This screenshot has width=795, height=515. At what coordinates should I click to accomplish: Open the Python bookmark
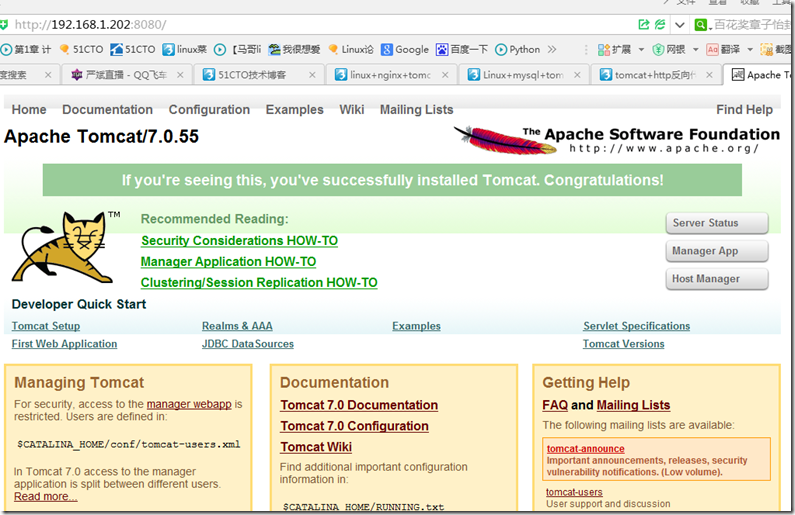[518, 49]
